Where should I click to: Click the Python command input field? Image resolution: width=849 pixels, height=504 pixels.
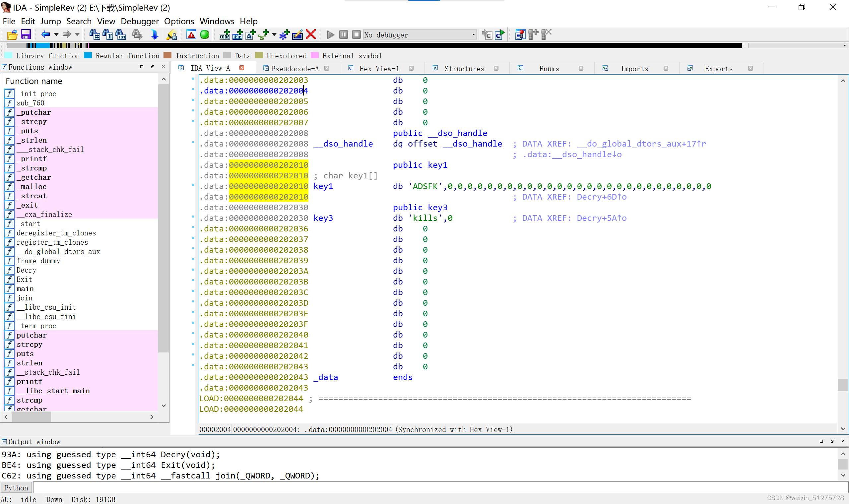(440, 488)
